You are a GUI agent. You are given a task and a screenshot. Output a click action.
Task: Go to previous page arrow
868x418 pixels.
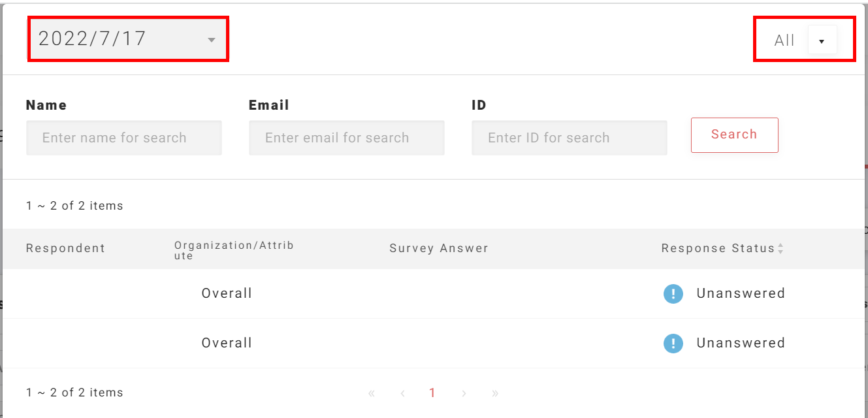coord(403,393)
